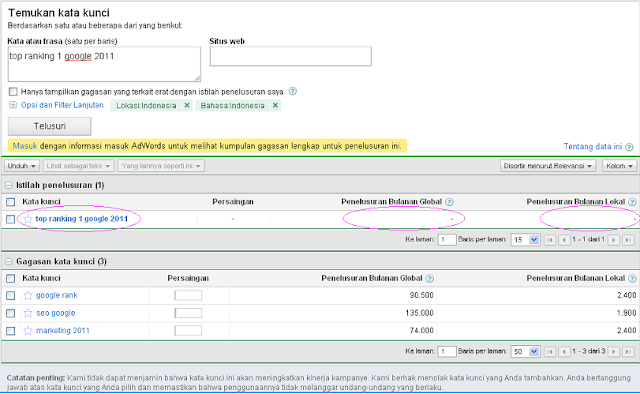
Task: Go to last page in Istilah penelusuran pager
Action: 628,240
